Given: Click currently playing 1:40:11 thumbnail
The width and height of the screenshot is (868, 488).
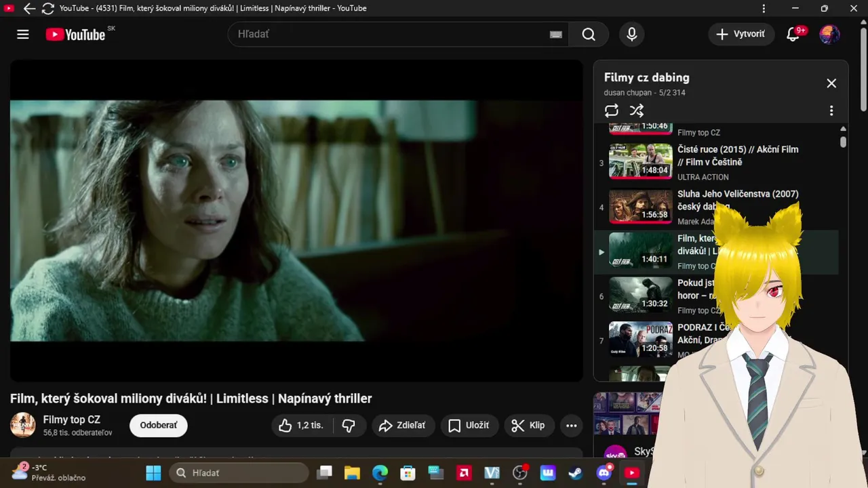Looking at the screenshot, I should (x=641, y=250).
